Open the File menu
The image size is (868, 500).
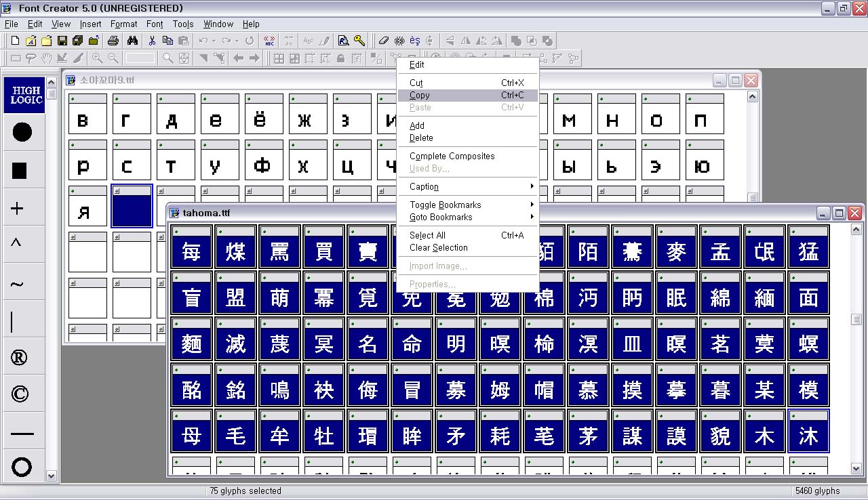click(x=11, y=24)
